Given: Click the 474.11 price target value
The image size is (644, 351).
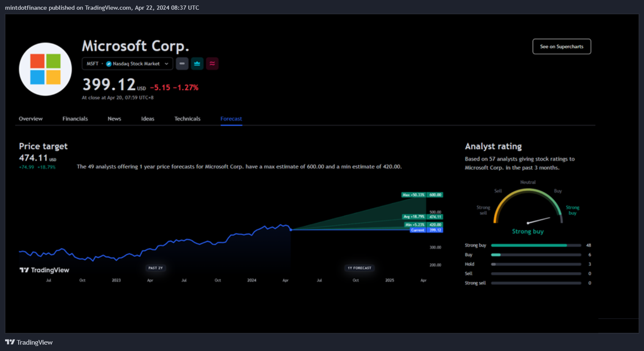Looking at the screenshot, I should click(33, 158).
